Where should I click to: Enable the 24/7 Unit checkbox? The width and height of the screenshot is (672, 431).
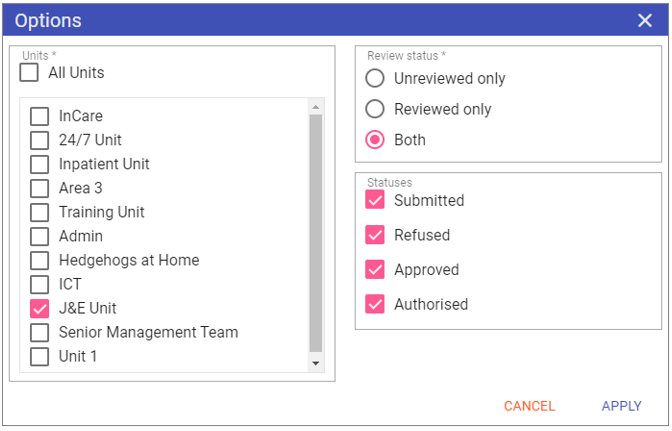(39, 140)
